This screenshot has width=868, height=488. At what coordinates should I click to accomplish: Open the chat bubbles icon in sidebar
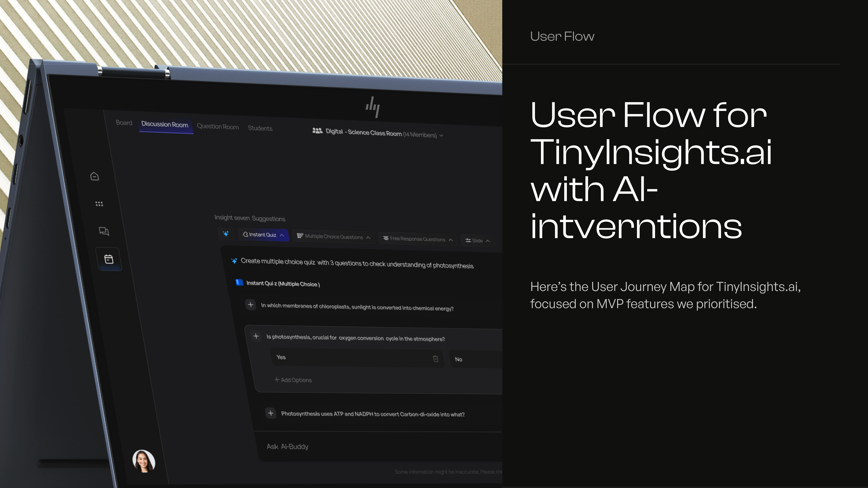tap(104, 231)
